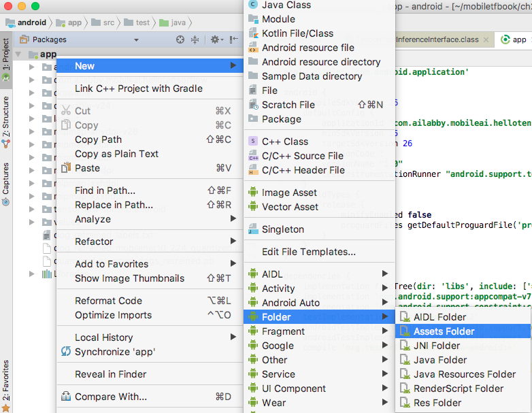Select Copy Path from context menu

pos(150,139)
